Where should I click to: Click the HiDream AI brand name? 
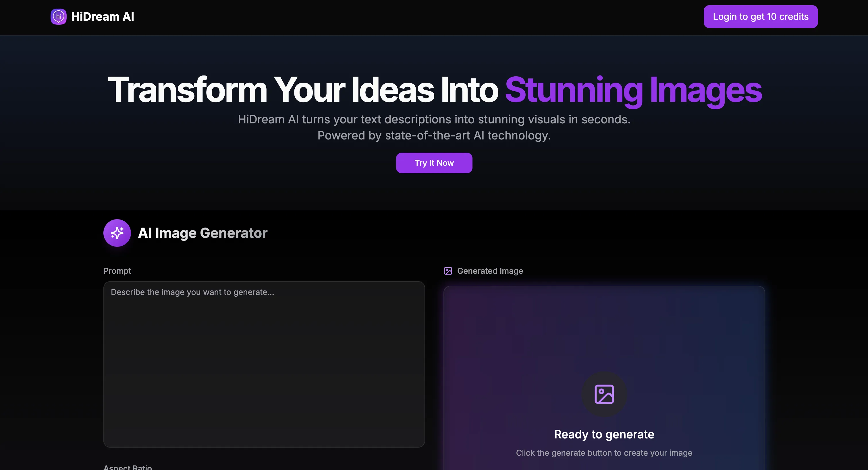pos(103,16)
